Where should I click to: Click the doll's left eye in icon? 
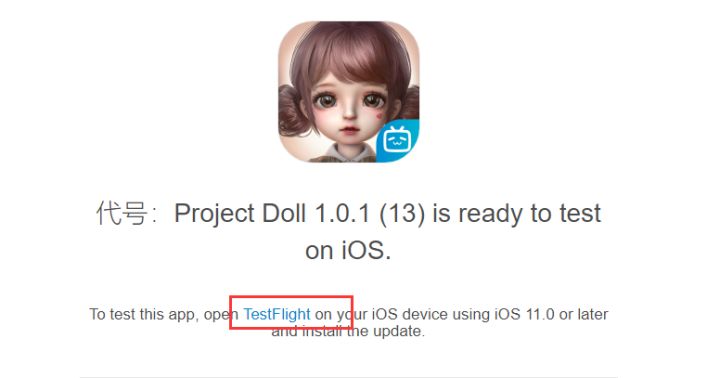326,100
